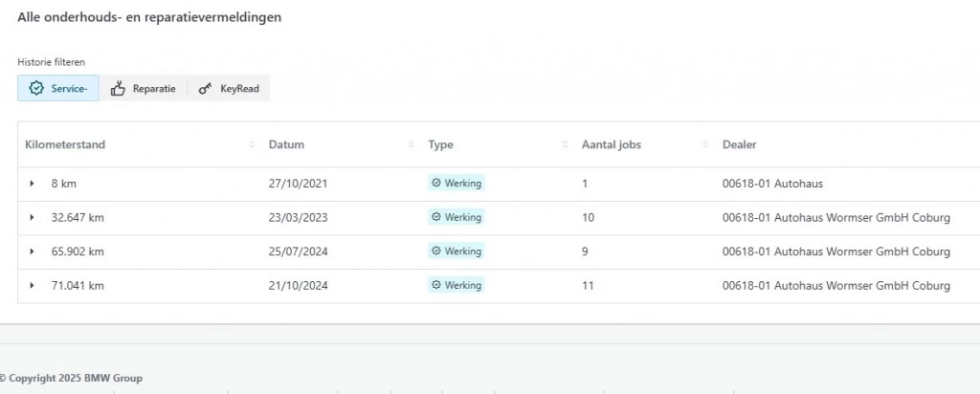Click the Werking badge for 27/10/2021

[457, 184]
